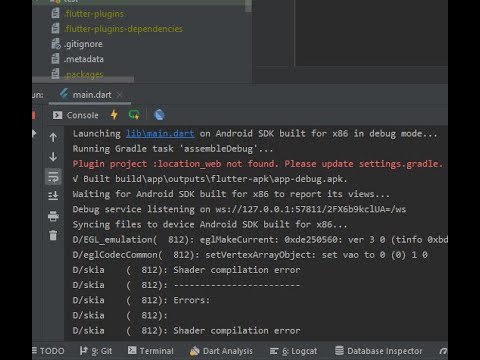The width and height of the screenshot is (480, 360).
Task: Click the Down the Stack Trace arrow
Action: [53, 157]
